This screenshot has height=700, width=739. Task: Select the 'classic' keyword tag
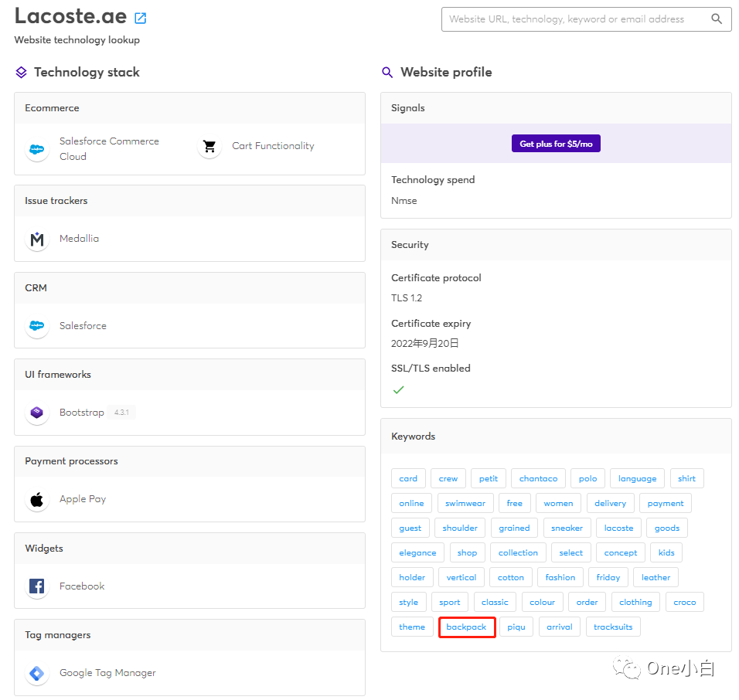[495, 602]
